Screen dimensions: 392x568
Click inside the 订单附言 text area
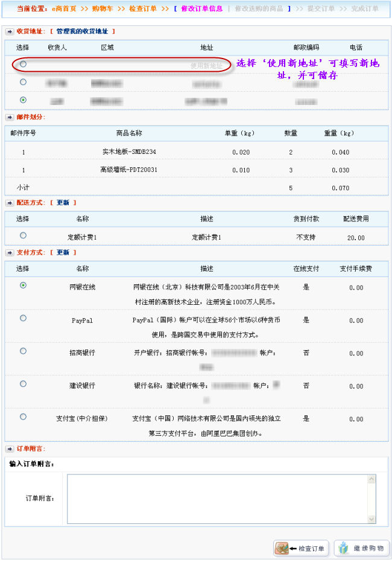point(217,499)
